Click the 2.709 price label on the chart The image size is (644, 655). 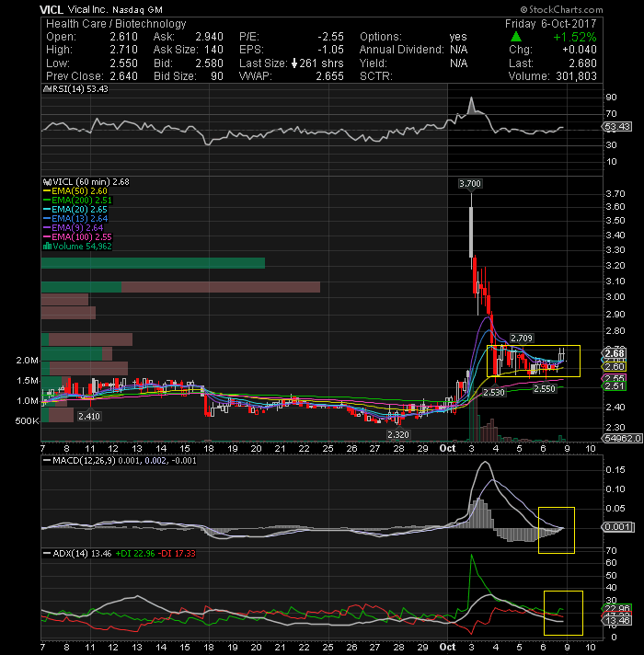coord(522,339)
